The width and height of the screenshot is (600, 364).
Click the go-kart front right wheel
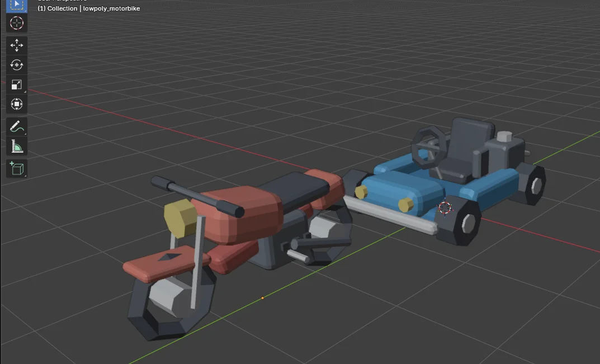click(x=457, y=221)
